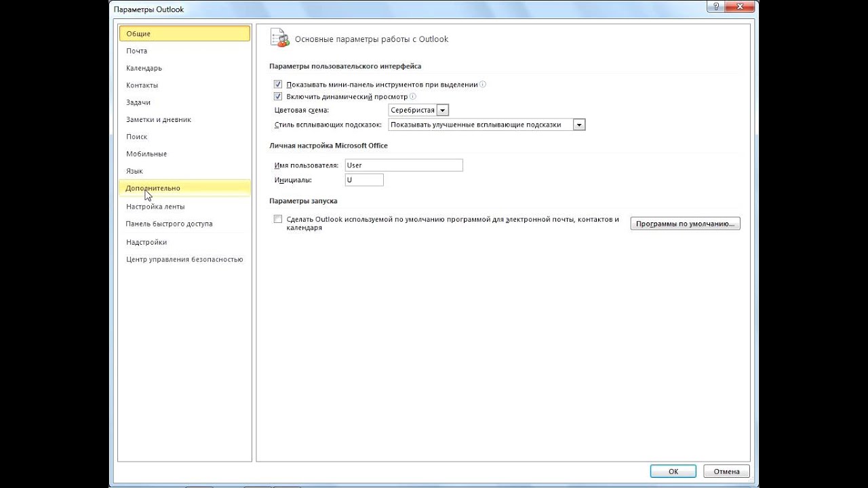Image resolution: width=868 pixels, height=488 pixels.
Task: Open the Почта settings category
Action: tap(184, 51)
